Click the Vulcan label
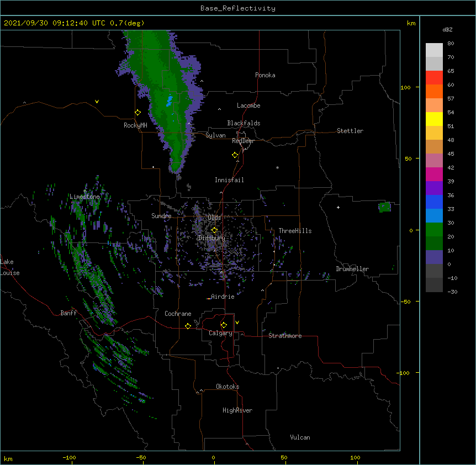This screenshot has height=465, width=476. point(300,437)
